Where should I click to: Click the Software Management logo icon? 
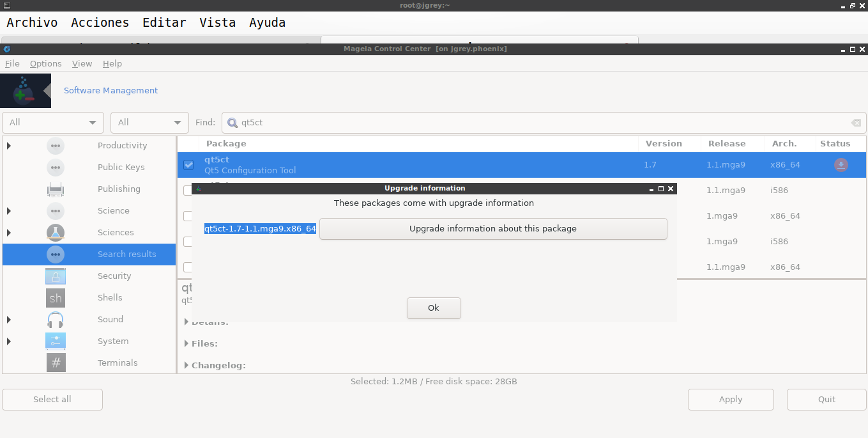(x=26, y=91)
